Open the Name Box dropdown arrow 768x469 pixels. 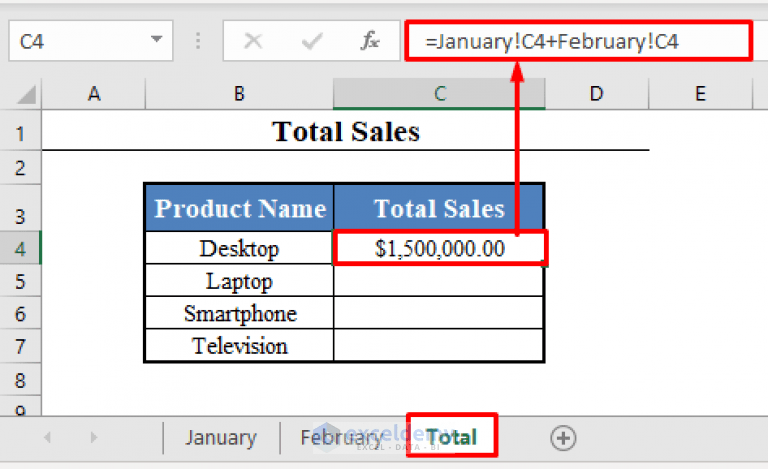point(156,39)
